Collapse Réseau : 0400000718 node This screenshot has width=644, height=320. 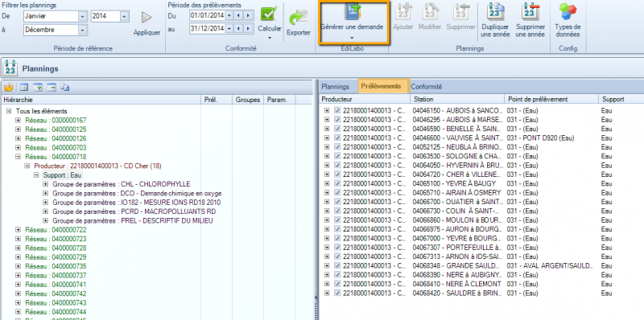(18, 157)
